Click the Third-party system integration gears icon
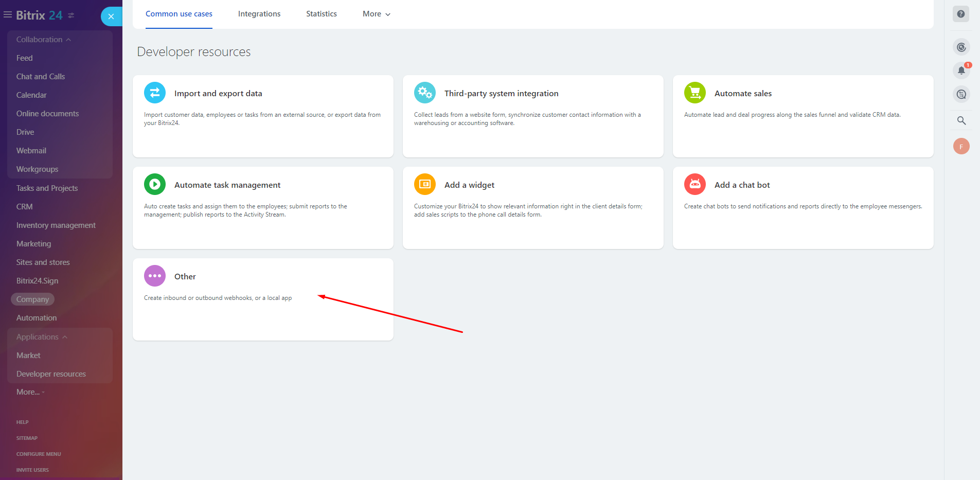Image resolution: width=980 pixels, height=480 pixels. 425,93
